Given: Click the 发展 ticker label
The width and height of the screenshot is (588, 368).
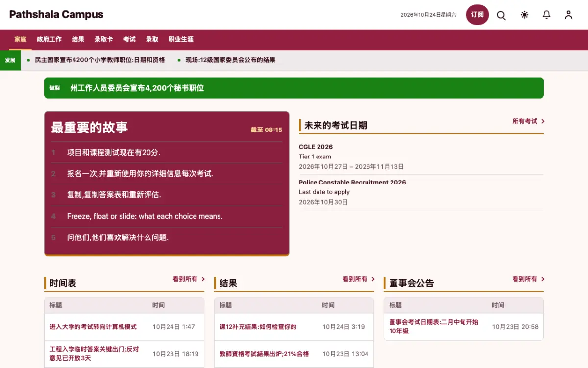Looking at the screenshot, I should [x=10, y=60].
